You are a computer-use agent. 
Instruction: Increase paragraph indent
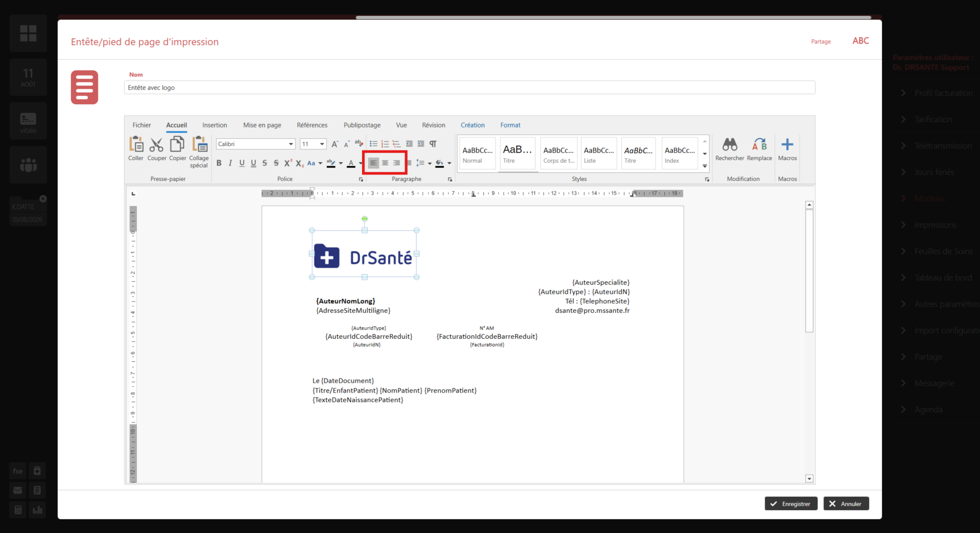(x=421, y=144)
